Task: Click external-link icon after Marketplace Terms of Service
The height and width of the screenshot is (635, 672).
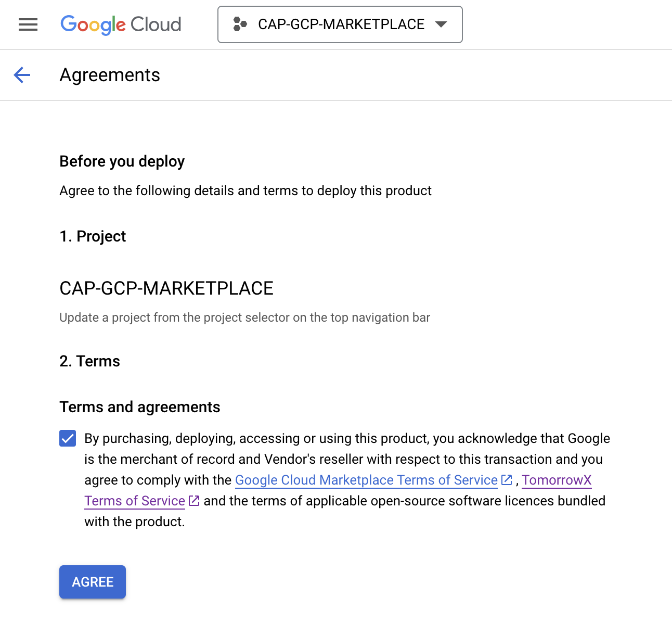Action: (507, 480)
